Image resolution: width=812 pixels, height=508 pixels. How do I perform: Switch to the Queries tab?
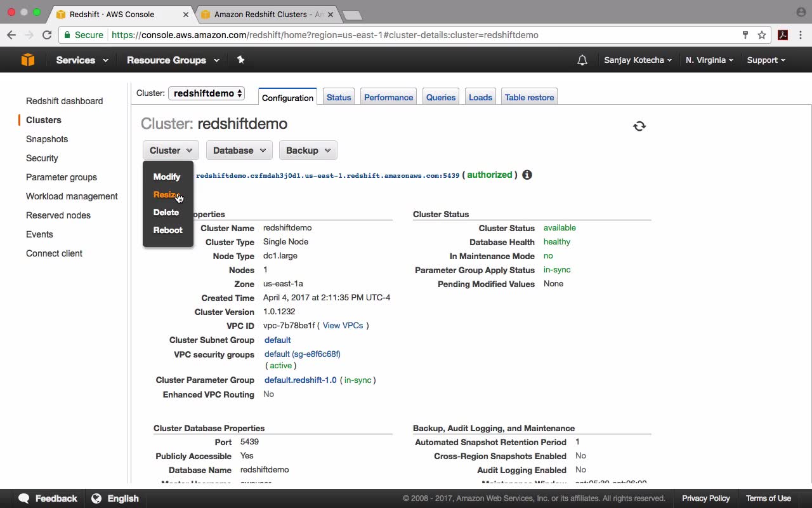coord(441,97)
